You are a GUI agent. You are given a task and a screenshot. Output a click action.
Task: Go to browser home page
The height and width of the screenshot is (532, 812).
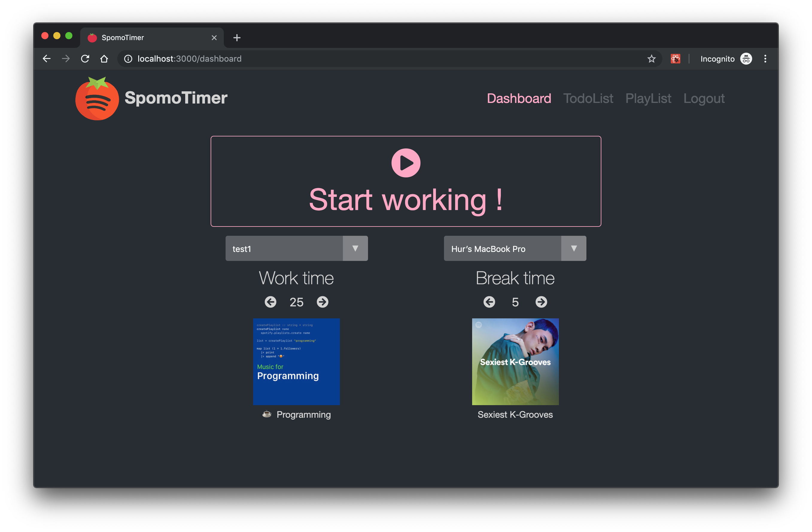pyautogui.click(x=104, y=59)
